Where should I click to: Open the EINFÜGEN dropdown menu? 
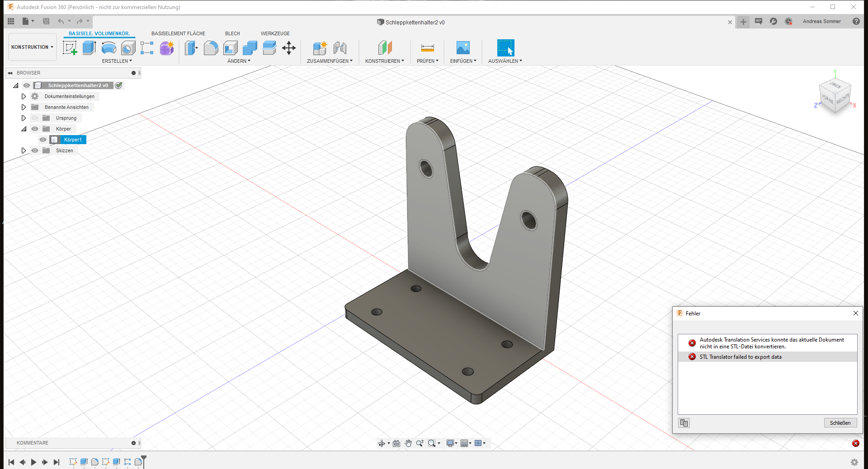point(463,61)
